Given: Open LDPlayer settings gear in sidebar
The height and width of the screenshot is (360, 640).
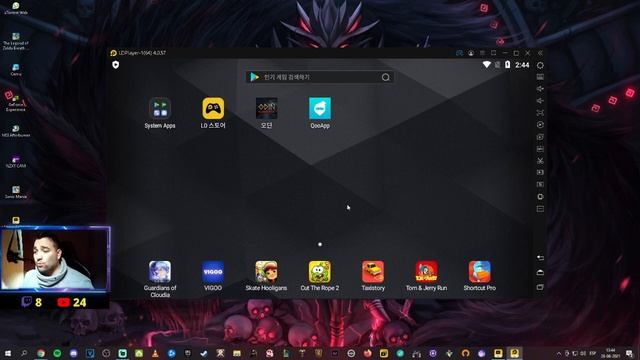Looking at the screenshot, I should pos(540,65).
